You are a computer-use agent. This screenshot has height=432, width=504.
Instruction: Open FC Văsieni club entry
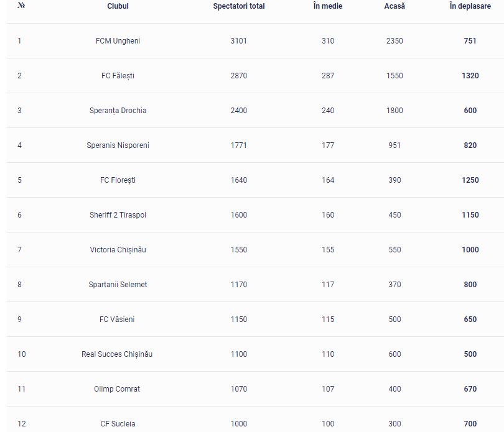[117, 319]
